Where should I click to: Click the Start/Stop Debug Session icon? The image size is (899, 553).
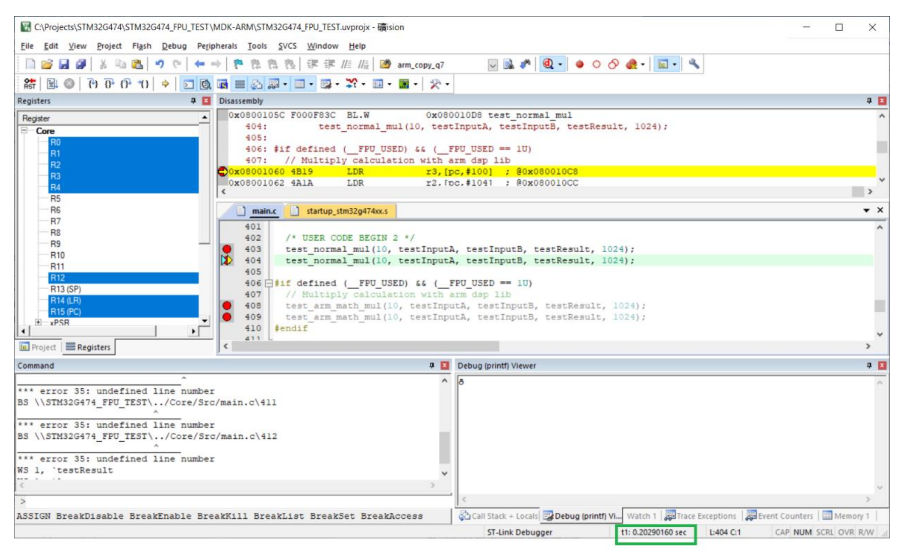pos(548,64)
